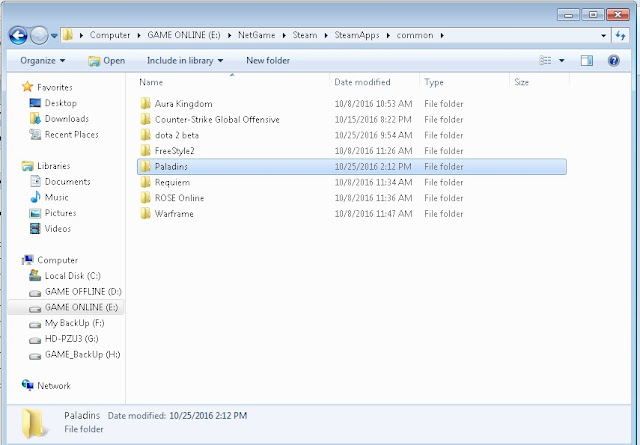Viewport: 640px width, 445px height.
Task: Select the ROSE Online folder icon
Action: (145, 198)
